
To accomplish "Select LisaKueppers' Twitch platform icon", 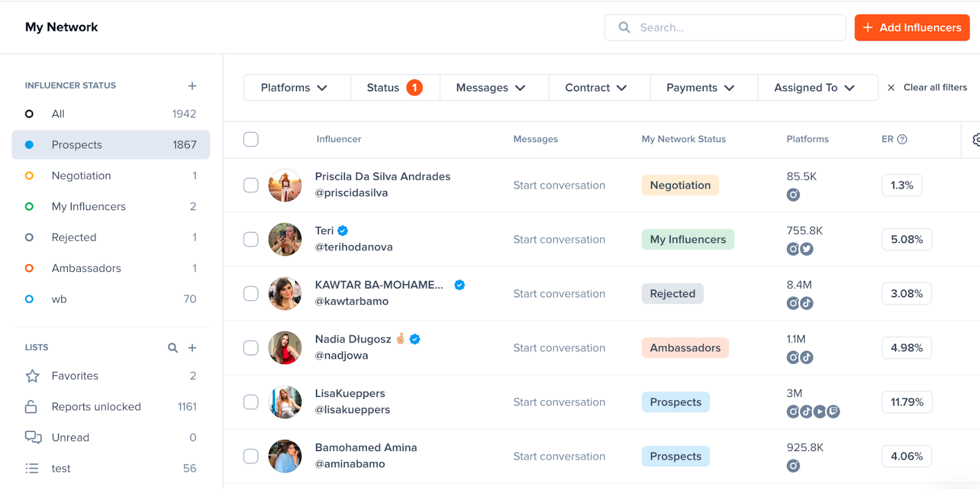I will click(832, 412).
